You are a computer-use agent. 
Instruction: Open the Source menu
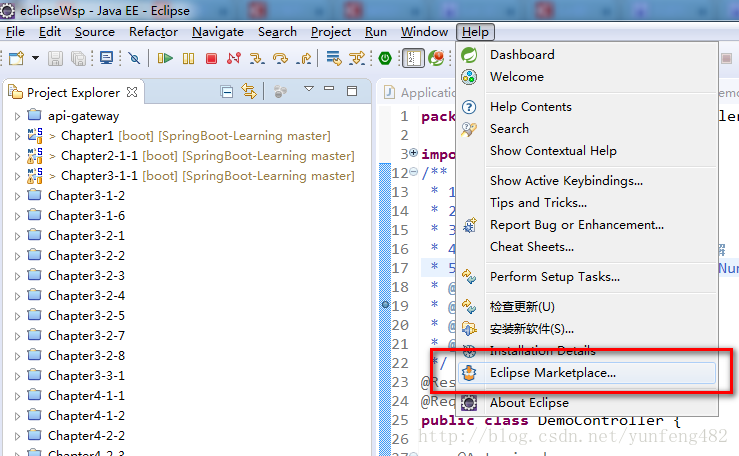click(x=95, y=32)
